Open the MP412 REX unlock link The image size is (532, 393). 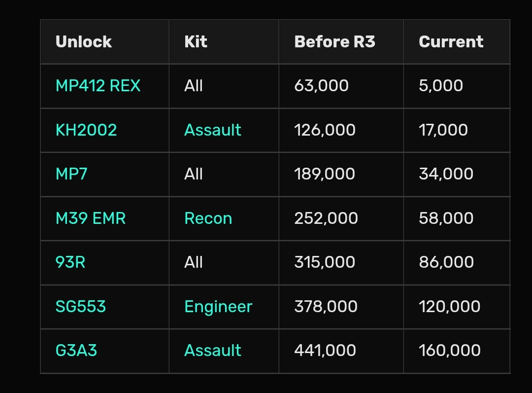tap(98, 86)
